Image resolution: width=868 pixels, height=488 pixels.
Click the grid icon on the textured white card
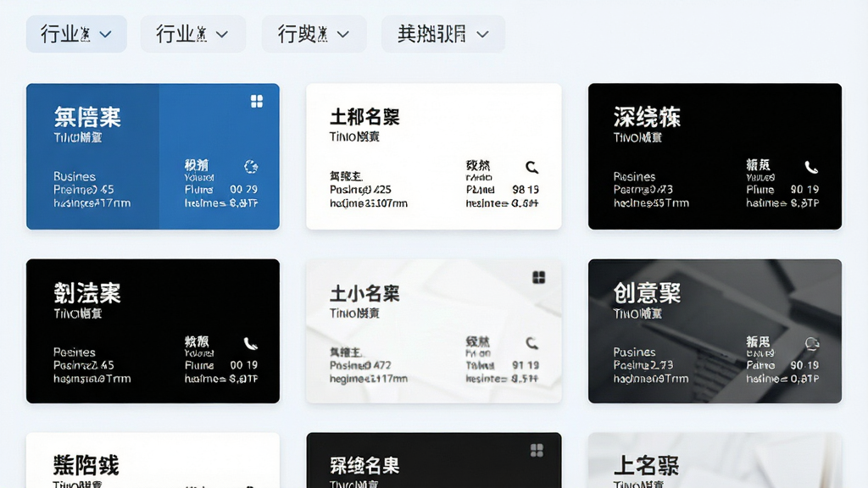(x=538, y=277)
